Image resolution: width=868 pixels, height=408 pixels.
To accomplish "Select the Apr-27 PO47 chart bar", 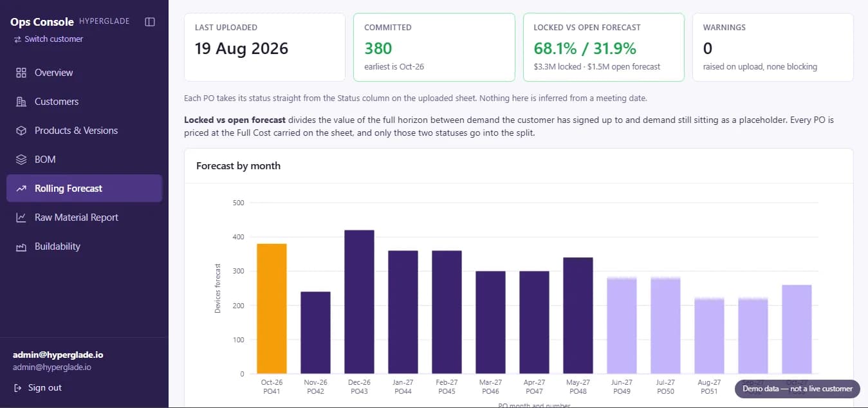I will [x=534, y=322].
